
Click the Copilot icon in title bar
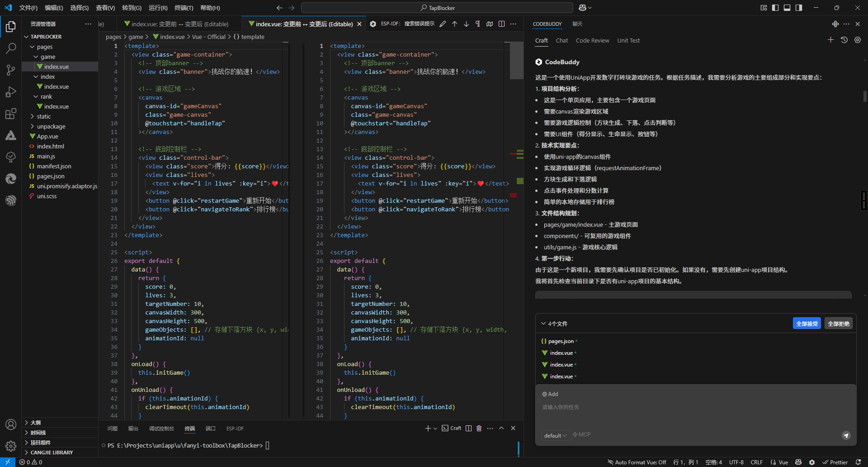tap(582, 8)
